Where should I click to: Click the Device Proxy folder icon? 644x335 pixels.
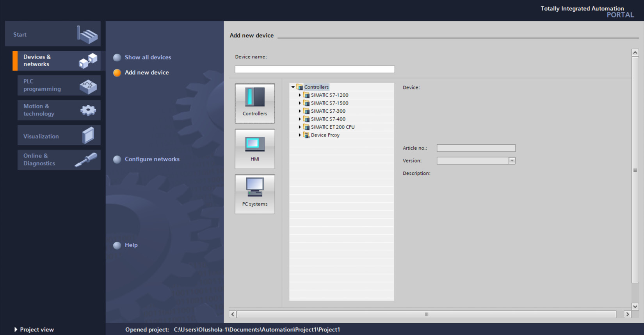[x=306, y=135]
